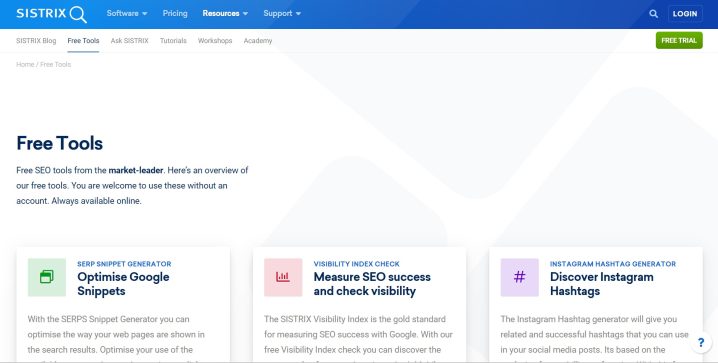Click the pink Visibility Index chart icon

[283, 277]
